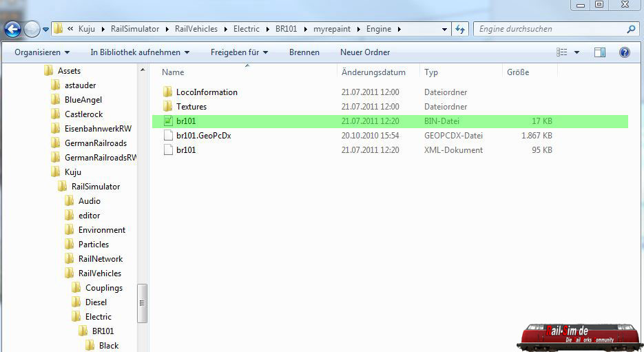Click RailVehicles segment in address breadcrumb
Viewport: 644px width, 352px height.
pos(196,29)
